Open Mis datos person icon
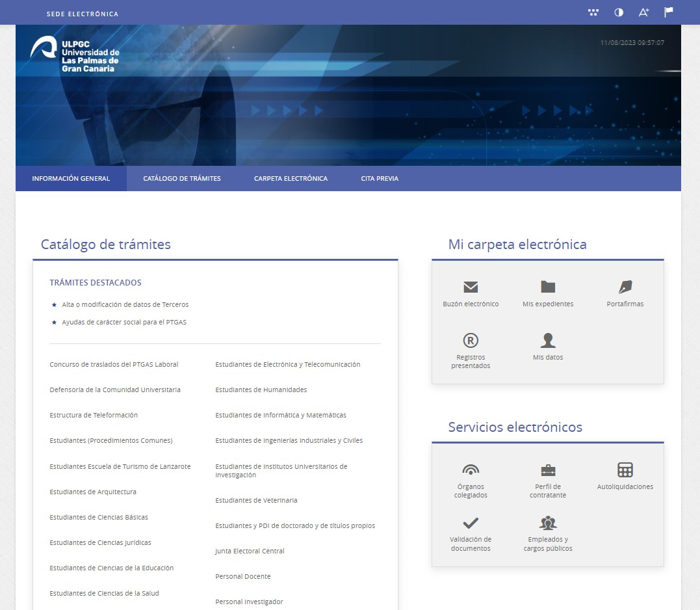This screenshot has width=700, height=610. [548, 340]
